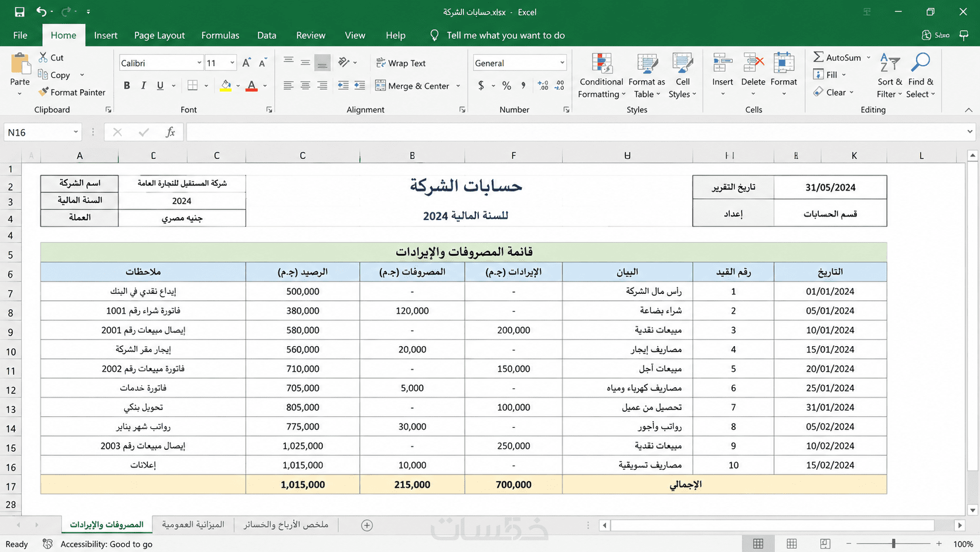980x552 pixels.
Task: Click the Format Painter brush icon
Action: (x=43, y=92)
